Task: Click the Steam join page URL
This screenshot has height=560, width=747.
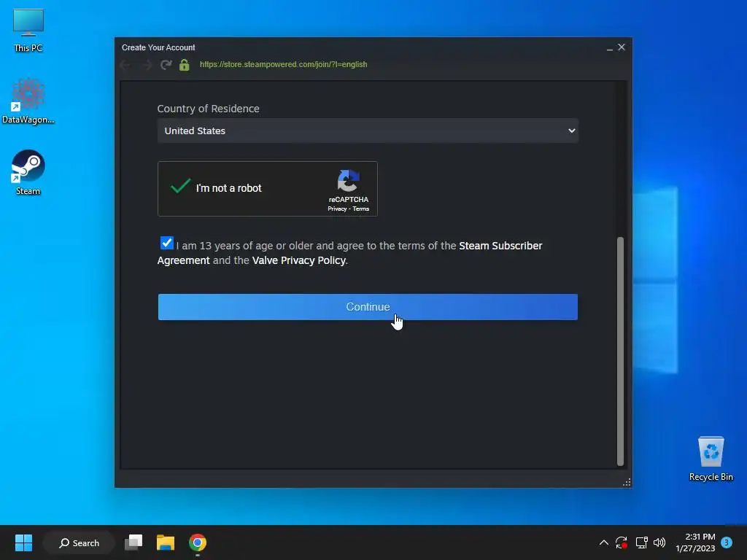Action: [x=284, y=64]
